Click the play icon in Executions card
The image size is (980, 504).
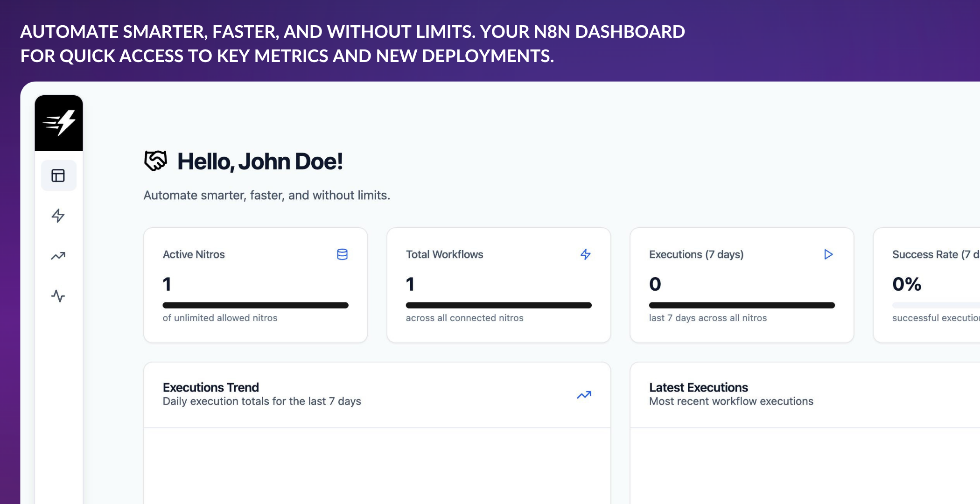click(828, 254)
